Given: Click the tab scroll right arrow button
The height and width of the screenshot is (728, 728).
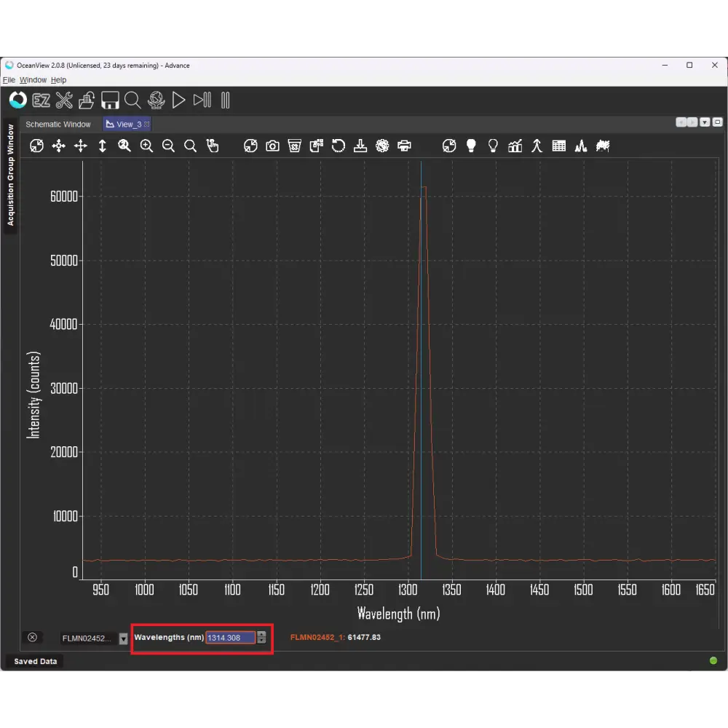Looking at the screenshot, I should (x=692, y=122).
